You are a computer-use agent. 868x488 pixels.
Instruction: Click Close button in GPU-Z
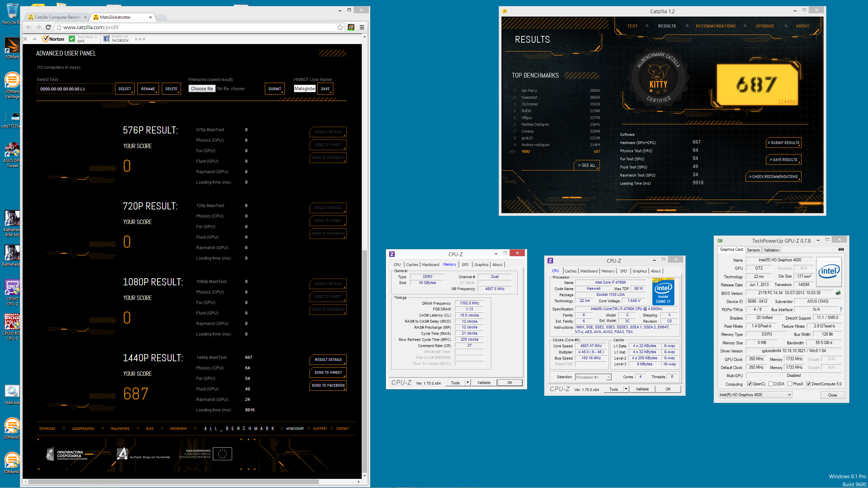tap(832, 395)
